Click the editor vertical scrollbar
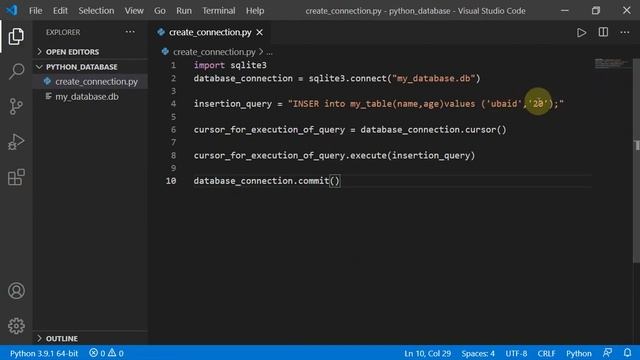 (636, 161)
